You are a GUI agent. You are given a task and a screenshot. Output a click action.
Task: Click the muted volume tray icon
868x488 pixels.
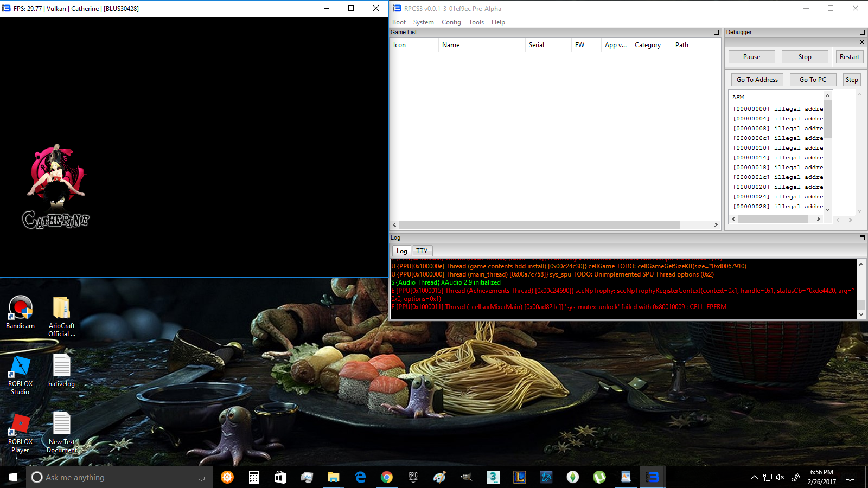point(780,477)
